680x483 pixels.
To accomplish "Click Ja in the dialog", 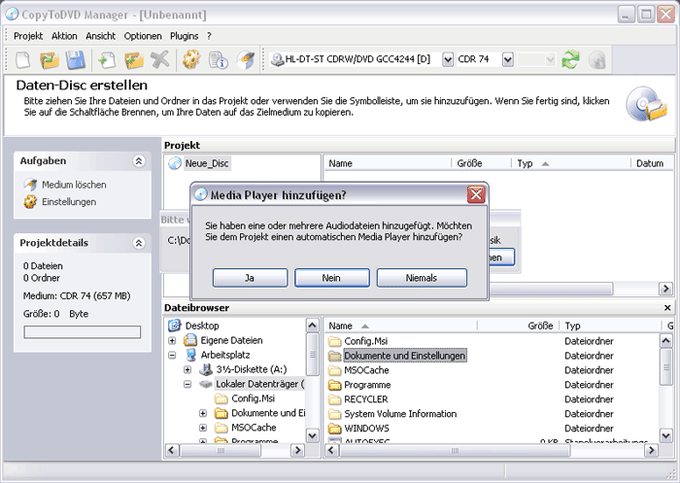I will [250, 278].
